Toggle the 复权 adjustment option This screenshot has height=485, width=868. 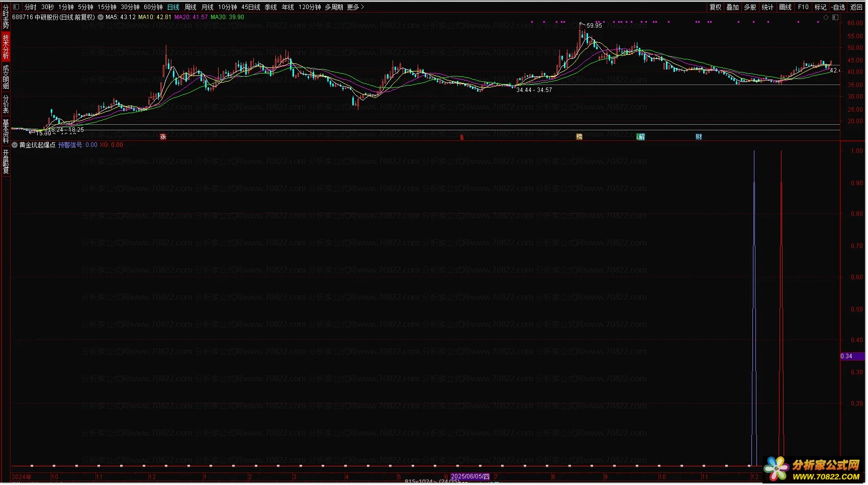pos(716,7)
